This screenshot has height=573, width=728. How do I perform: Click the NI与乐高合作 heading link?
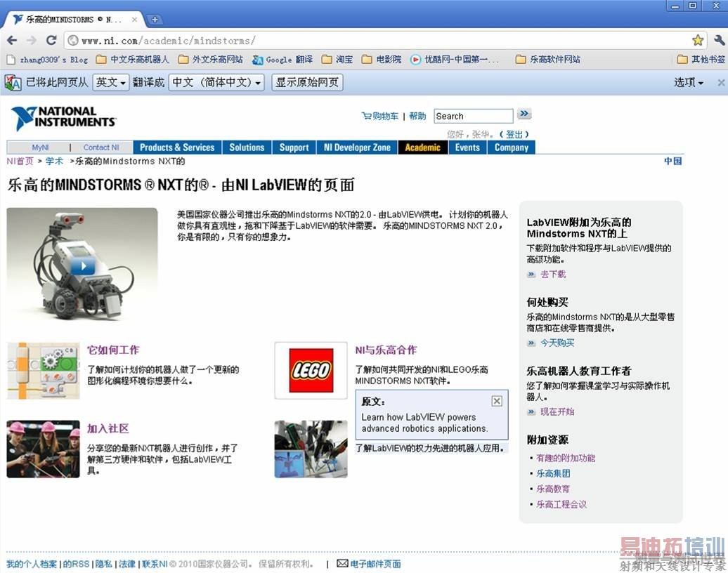click(386, 350)
